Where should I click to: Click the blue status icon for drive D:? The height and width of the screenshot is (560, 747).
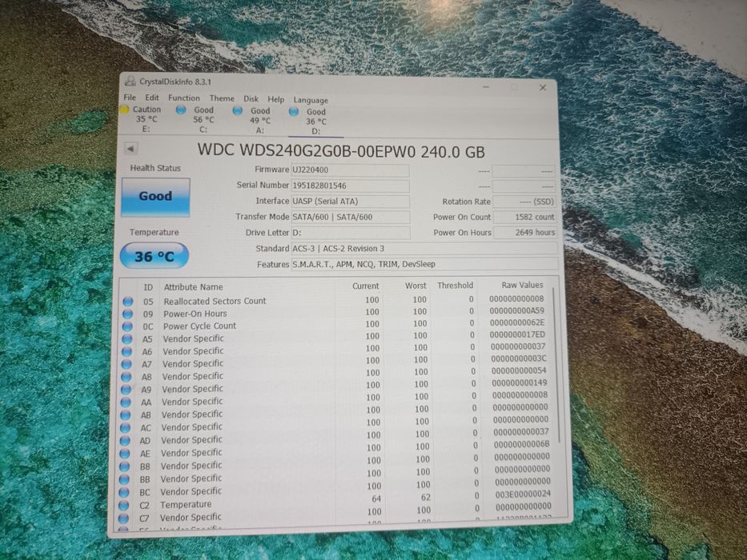[x=294, y=112]
